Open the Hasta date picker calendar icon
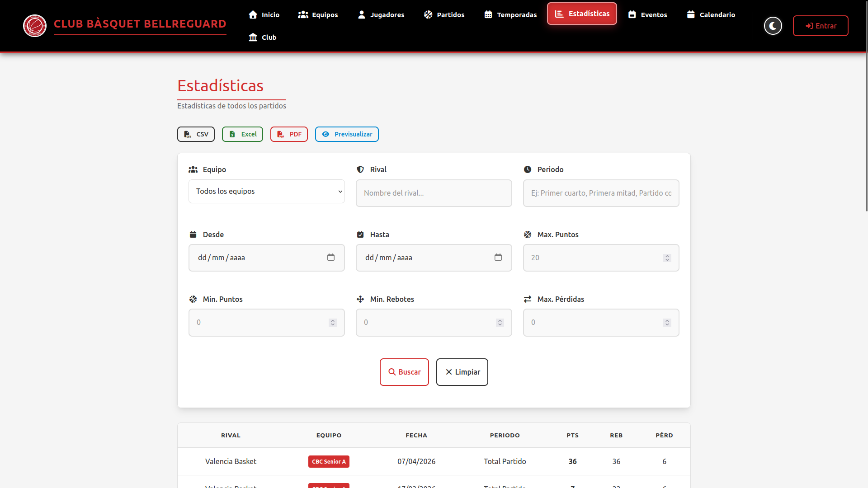868x488 pixels. [x=498, y=257]
